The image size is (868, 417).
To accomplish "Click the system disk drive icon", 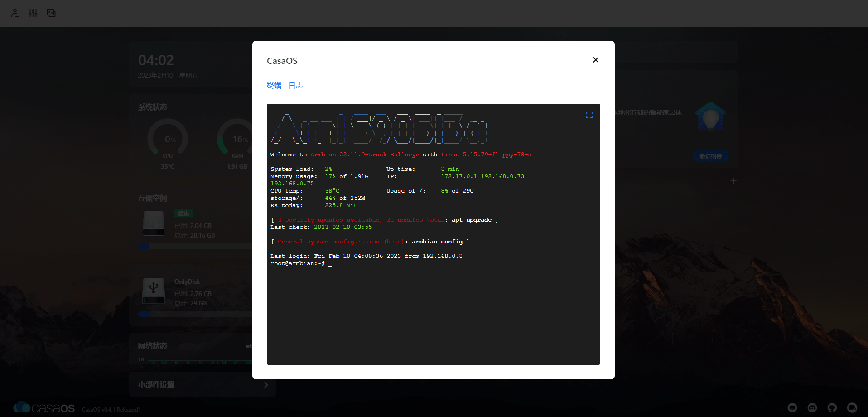I will pos(154,223).
